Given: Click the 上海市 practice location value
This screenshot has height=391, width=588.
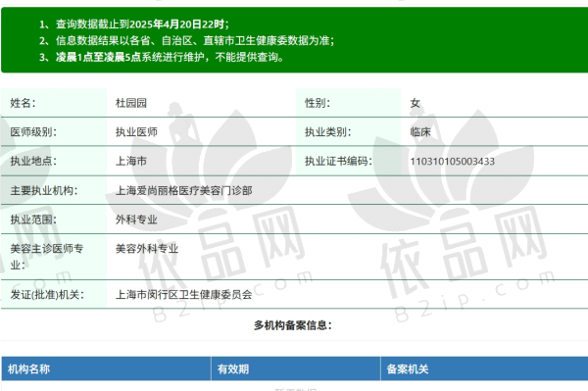Looking at the screenshot, I should [x=131, y=161].
